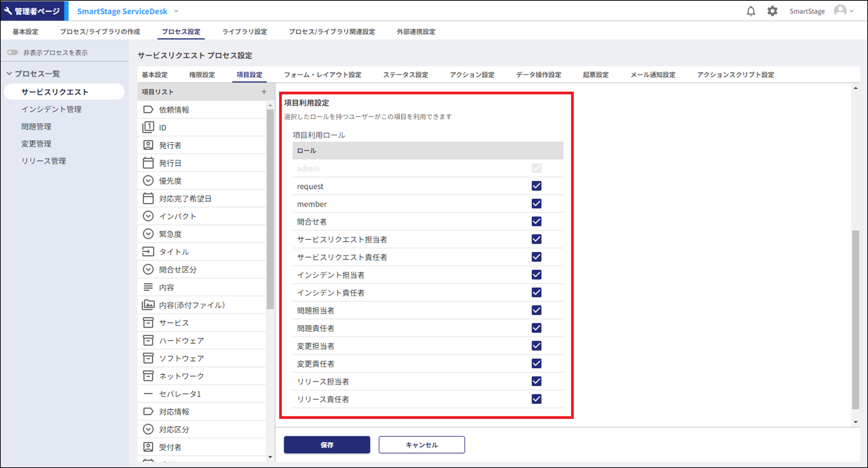This screenshot has width=868, height=468.
Task: Open the ライブラリ設定 top menu tab
Action: [x=244, y=32]
